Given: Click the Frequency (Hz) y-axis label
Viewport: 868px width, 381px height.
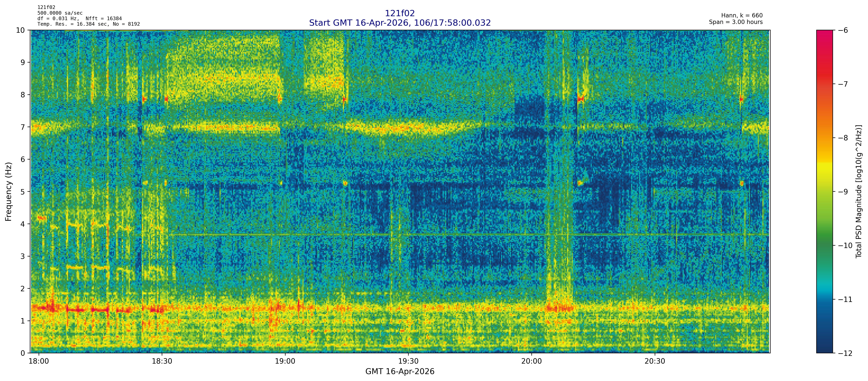Looking at the screenshot, I should (8, 192).
